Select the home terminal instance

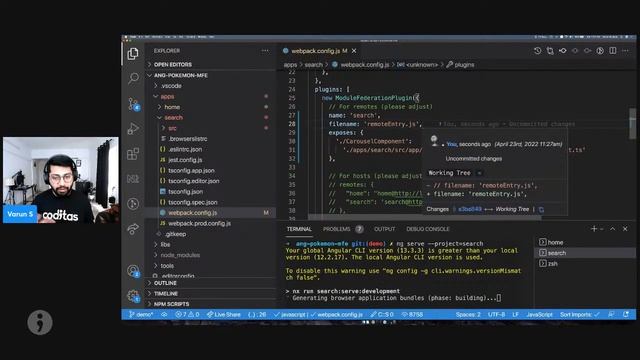(x=585, y=242)
